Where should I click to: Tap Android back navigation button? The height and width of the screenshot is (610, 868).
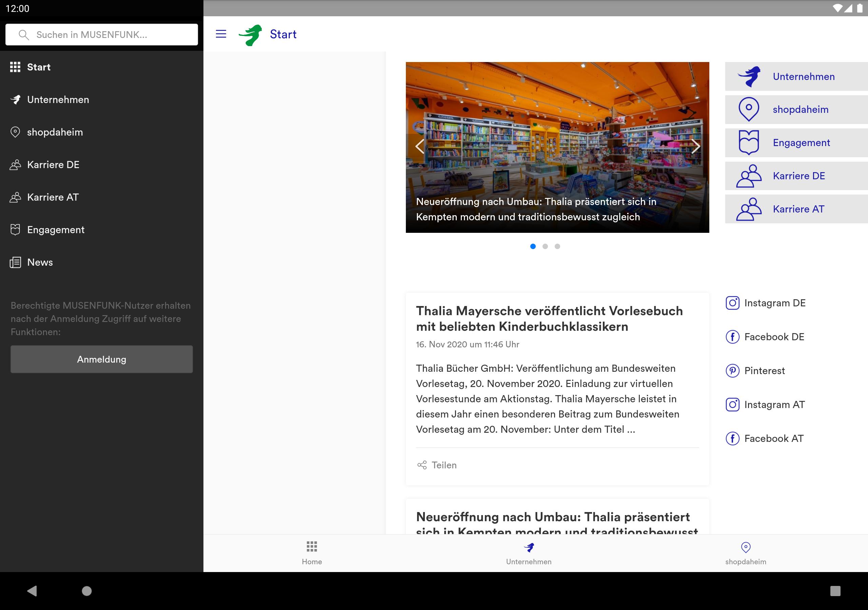pyautogui.click(x=32, y=591)
